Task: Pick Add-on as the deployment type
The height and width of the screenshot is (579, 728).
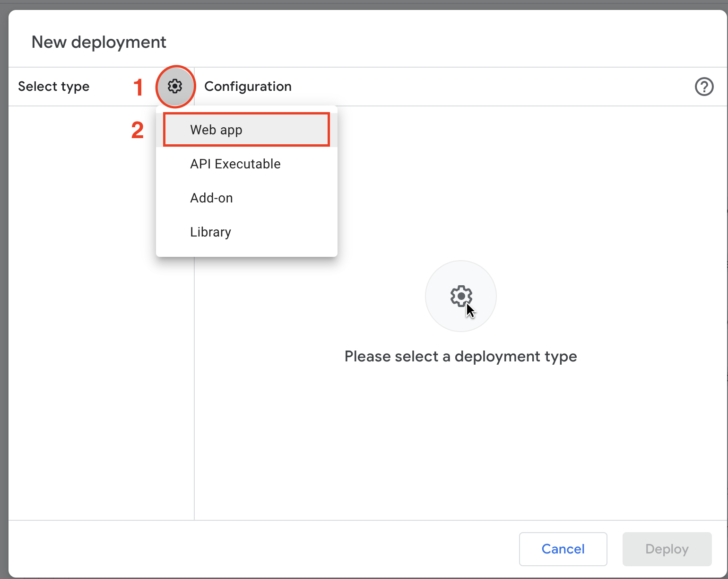Action: click(x=211, y=198)
